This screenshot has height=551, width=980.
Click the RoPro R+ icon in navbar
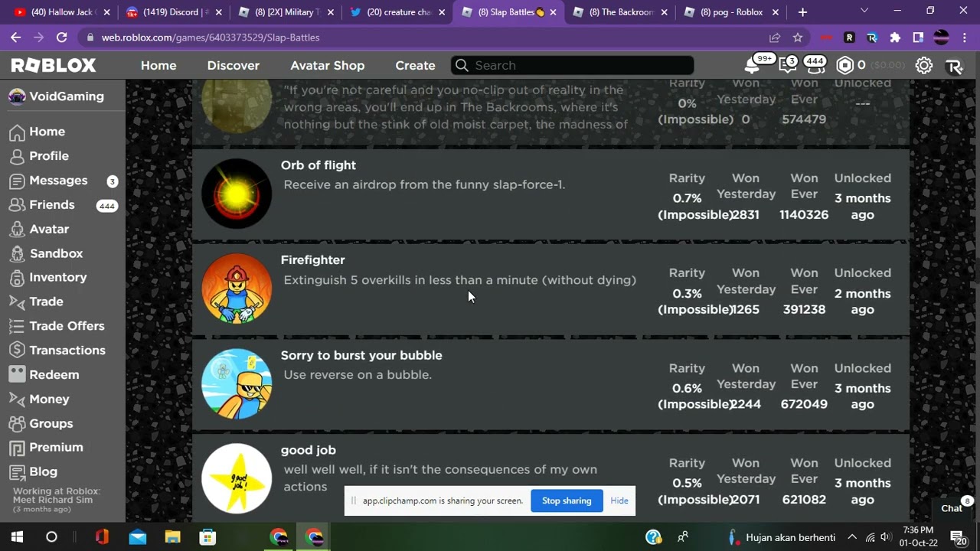(954, 67)
